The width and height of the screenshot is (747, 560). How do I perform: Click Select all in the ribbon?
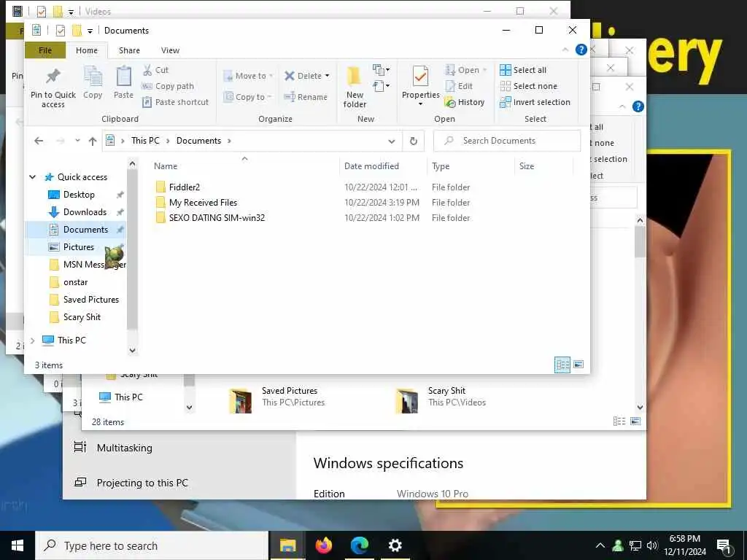click(x=523, y=70)
